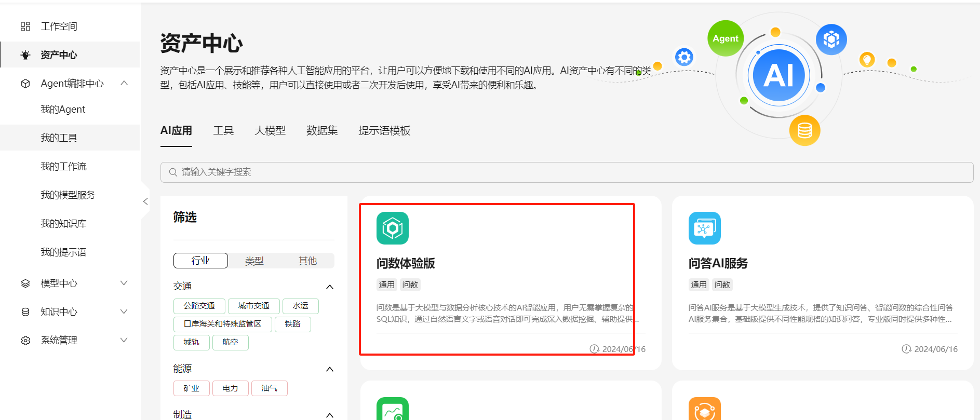
Task: Click the 资产中心 lightbulb icon
Action: 25,55
